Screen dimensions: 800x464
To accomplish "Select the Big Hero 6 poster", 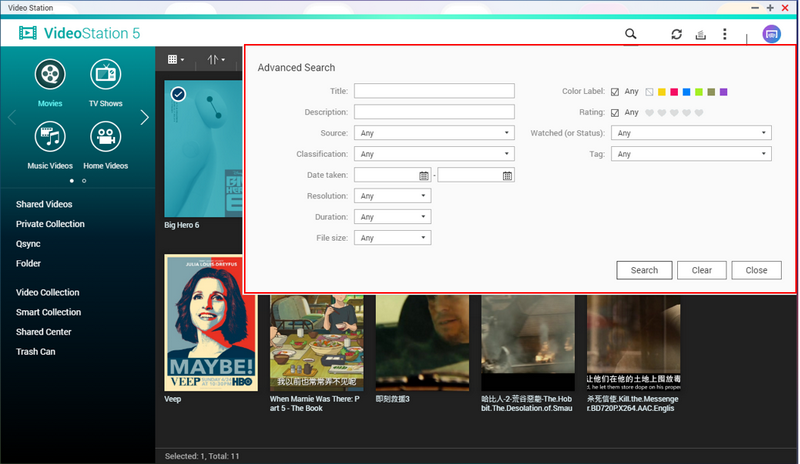I will [x=203, y=149].
